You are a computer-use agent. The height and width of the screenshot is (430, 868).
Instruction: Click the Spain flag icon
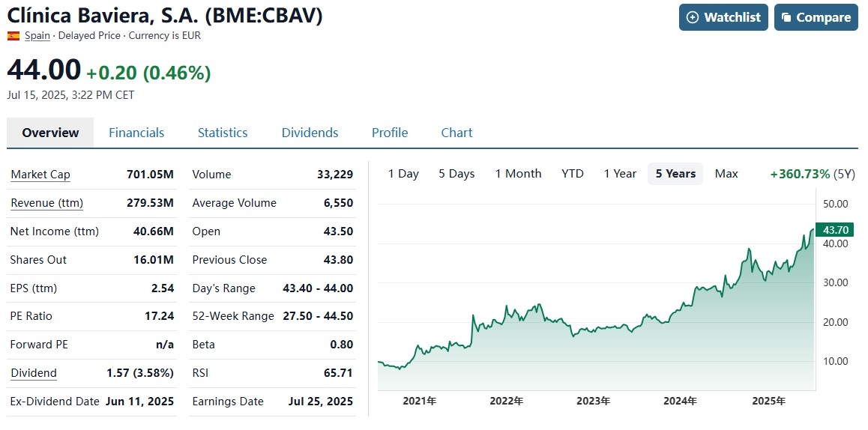click(13, 36)
